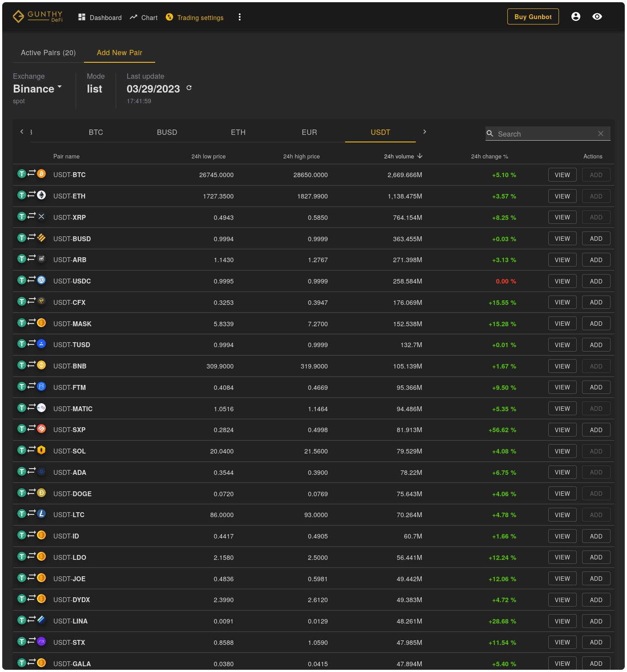Click the CFX coin icon in USDT-CFX row

pos(41,301)
